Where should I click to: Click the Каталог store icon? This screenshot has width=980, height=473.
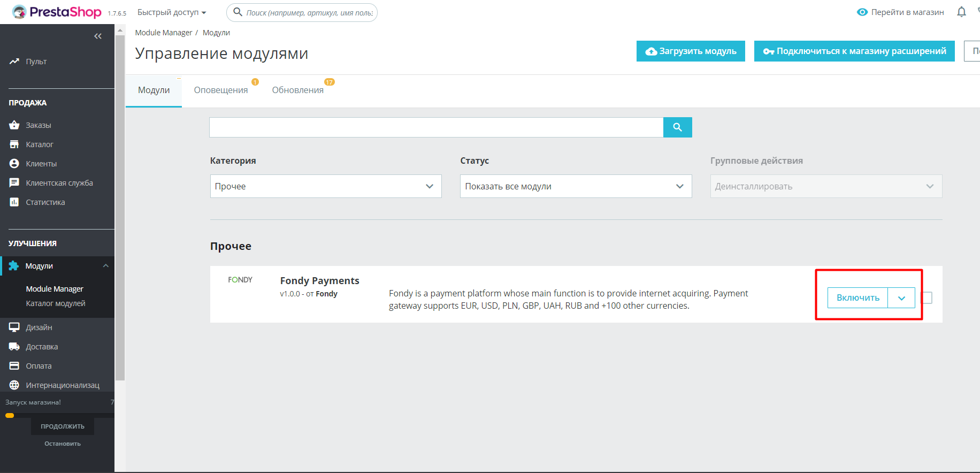tap(14, 144)
